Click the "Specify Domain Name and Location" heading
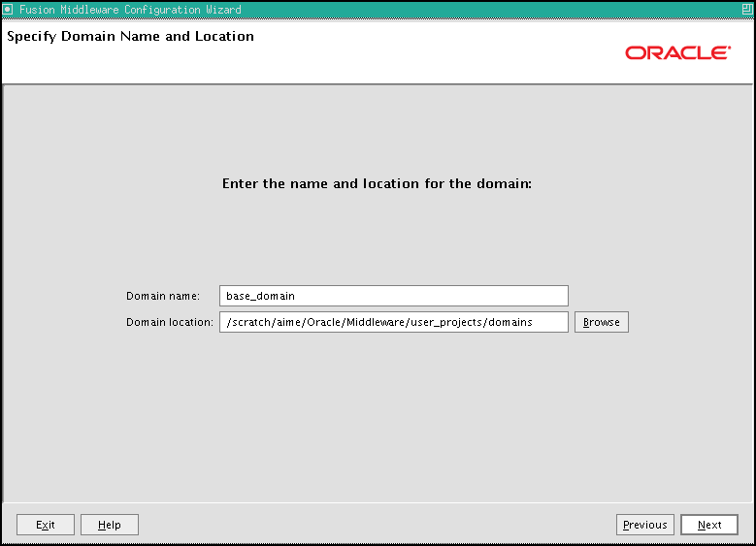Screen dimensions: 756x546 pos(130,37)
